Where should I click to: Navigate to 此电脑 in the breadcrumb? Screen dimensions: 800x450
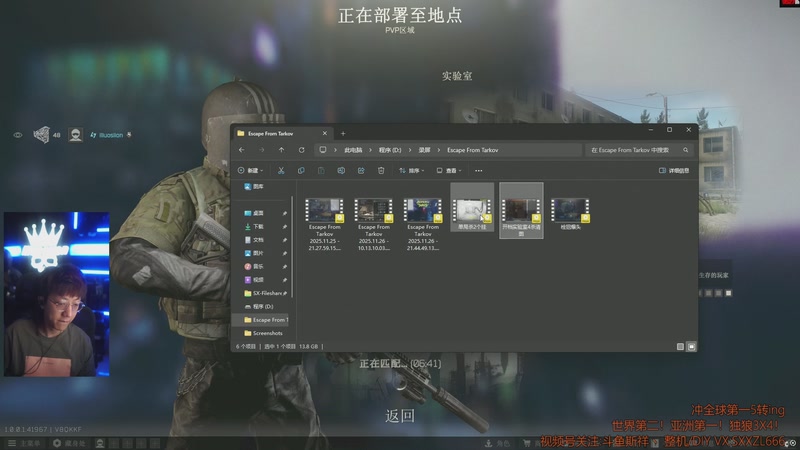pyautogui.click(x=353, y=150)
